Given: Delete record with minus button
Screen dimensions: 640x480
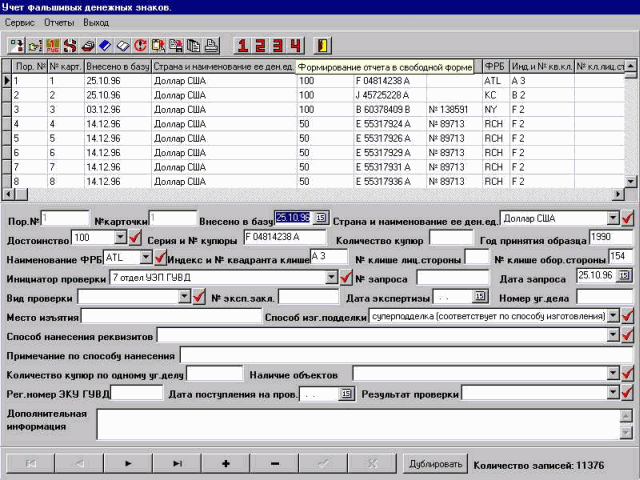Looking at the screenshot, I should point(274,464).
